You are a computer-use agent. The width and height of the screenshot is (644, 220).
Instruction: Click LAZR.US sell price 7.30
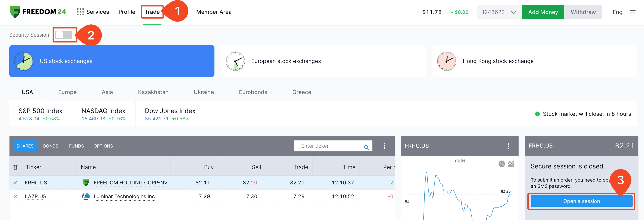coord(252,196)
